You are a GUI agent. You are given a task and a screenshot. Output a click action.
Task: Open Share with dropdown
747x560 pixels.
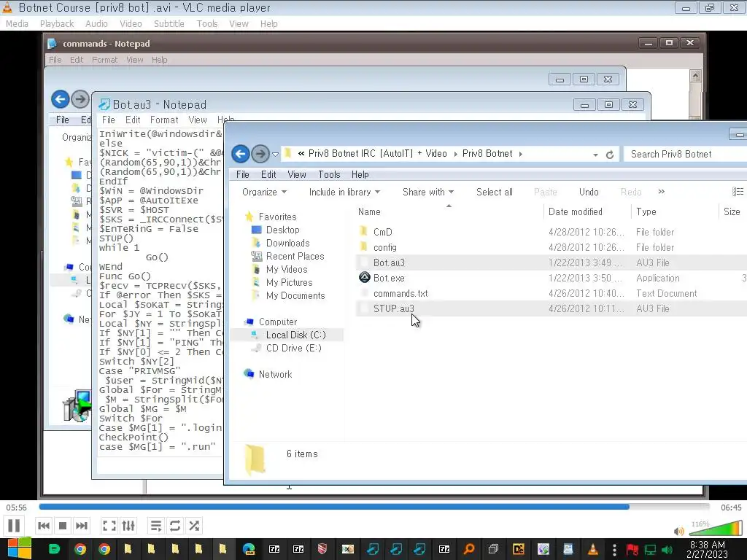coord(428,192)
